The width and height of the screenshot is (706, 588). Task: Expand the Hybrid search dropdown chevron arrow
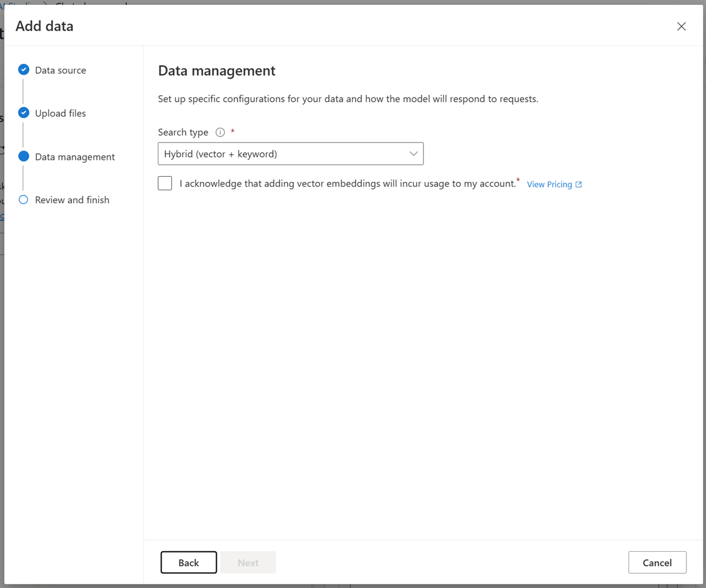click(x=413, y=154)
